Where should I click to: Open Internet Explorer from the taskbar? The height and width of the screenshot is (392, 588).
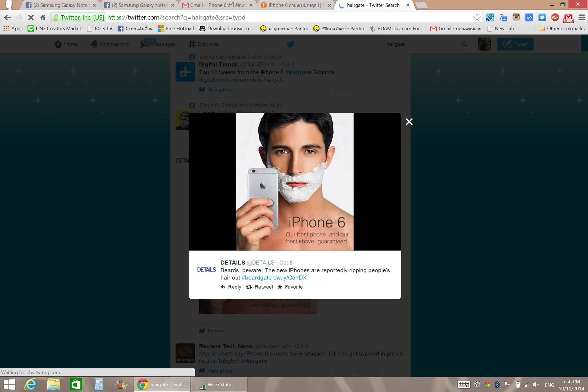tap(30, 384)
